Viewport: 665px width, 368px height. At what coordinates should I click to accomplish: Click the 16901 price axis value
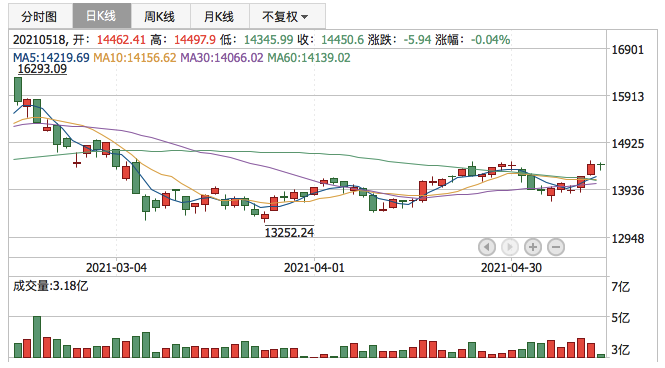627,50
